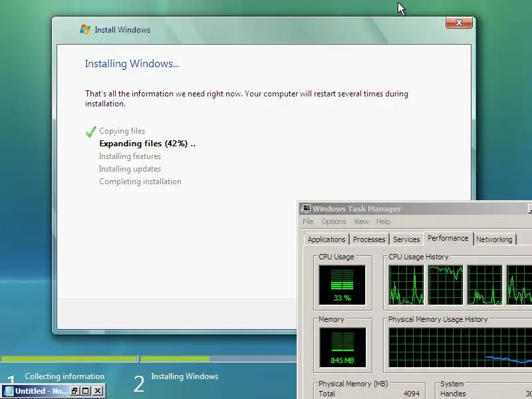Click the Physical Memory Usage History graph
Image resolution: width=532 pixels, height=399 pixels.
point(460,347)
